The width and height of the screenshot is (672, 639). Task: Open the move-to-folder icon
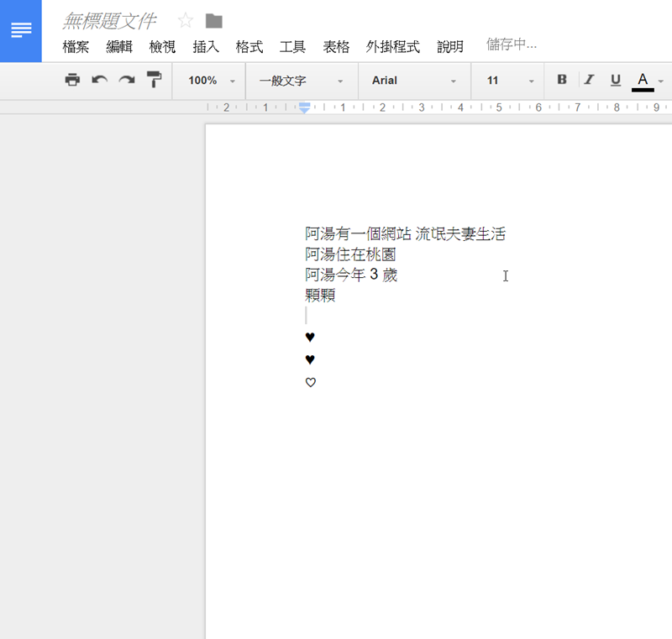click(x=214, y=21)
